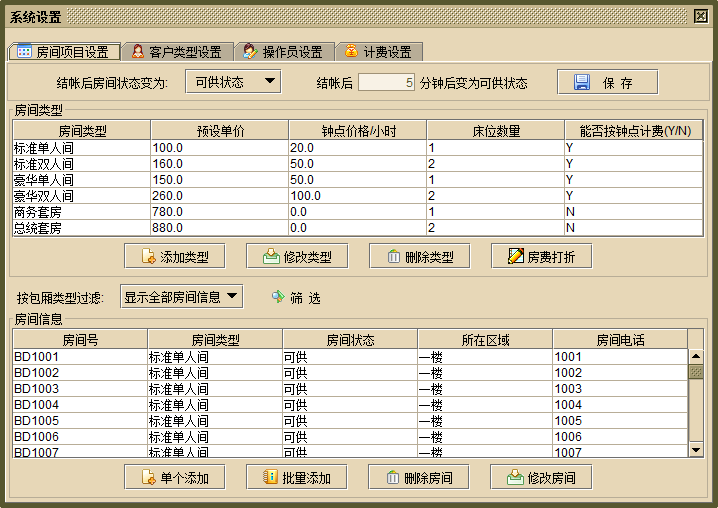The width and height of the screenshot is (718, 508).
Task: Click the 修改类型 button
Action: (x=297, y=256)
